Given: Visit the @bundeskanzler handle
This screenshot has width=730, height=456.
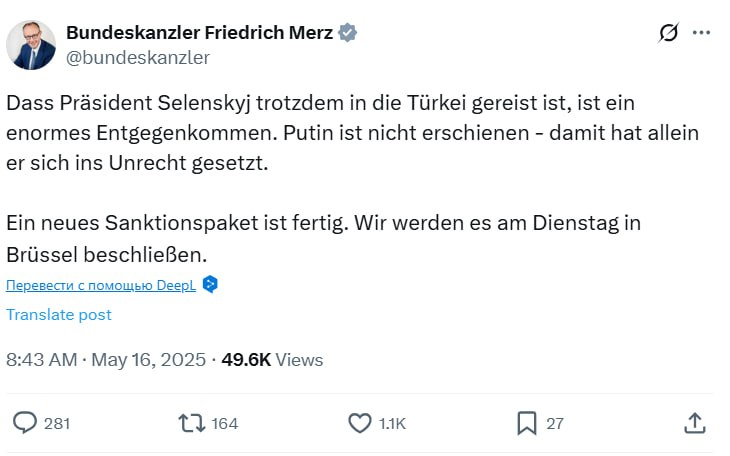Looking at the screenshot, I should point(138,57).
